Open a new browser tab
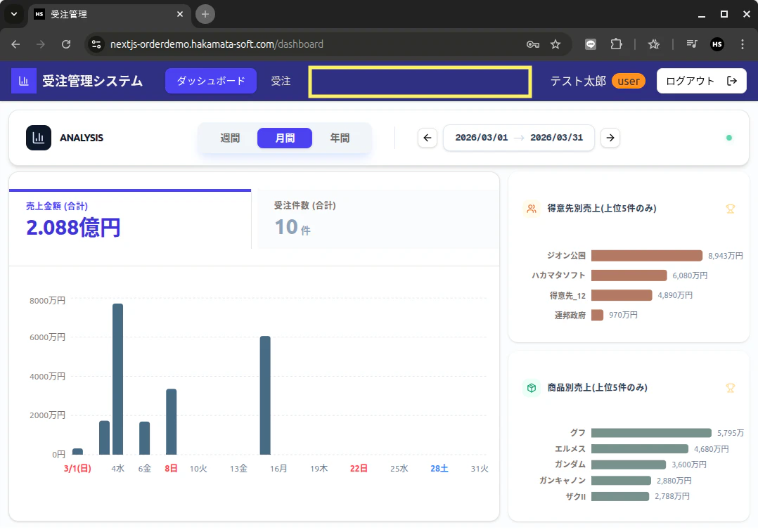This screenshot has width=758, height=532. pos(205,14)
